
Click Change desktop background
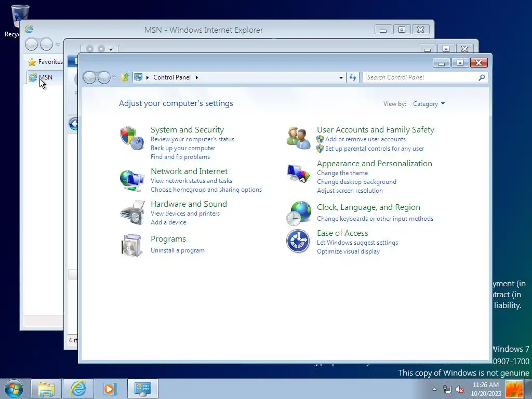[x=356, y=182]
